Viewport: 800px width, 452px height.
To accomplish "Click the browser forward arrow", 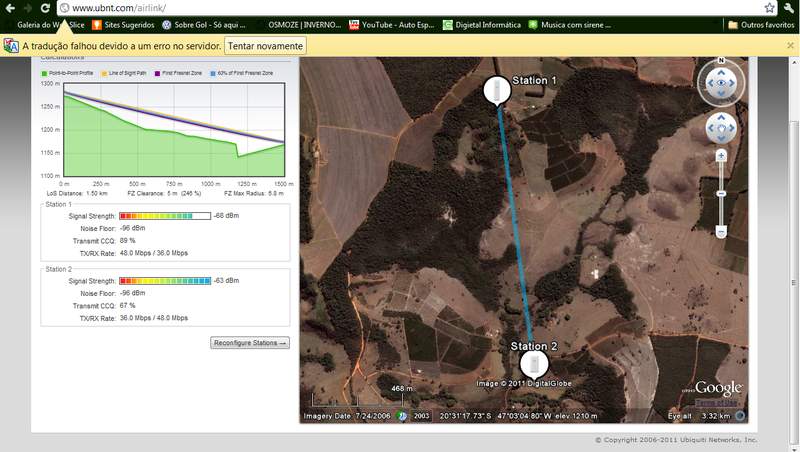I will click(x=28, y=8).
